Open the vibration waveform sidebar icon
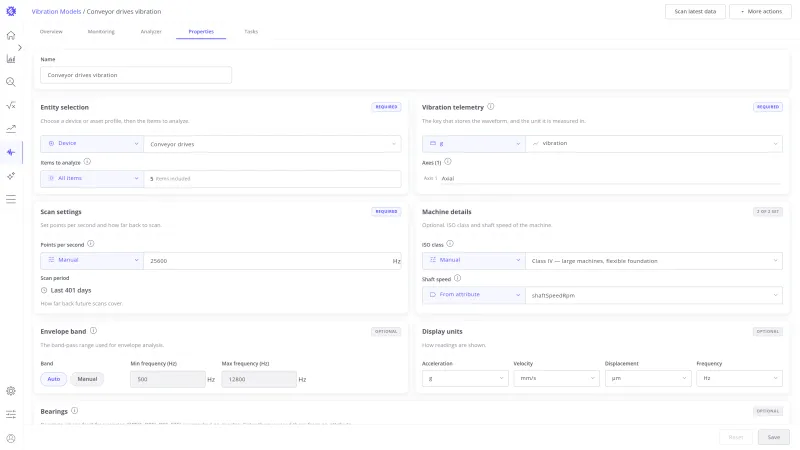800x450 pixels. coord(11,152)
